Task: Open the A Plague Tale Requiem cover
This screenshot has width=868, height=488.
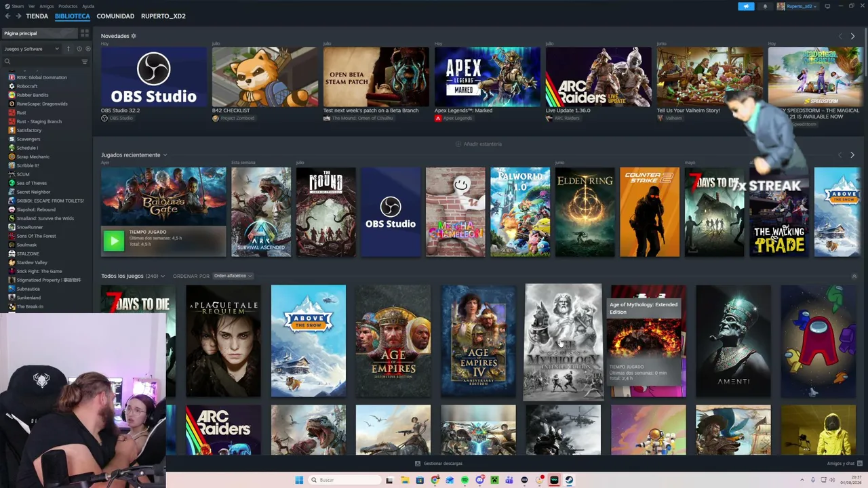Action: pyautogui.click(x=223, y=341)
